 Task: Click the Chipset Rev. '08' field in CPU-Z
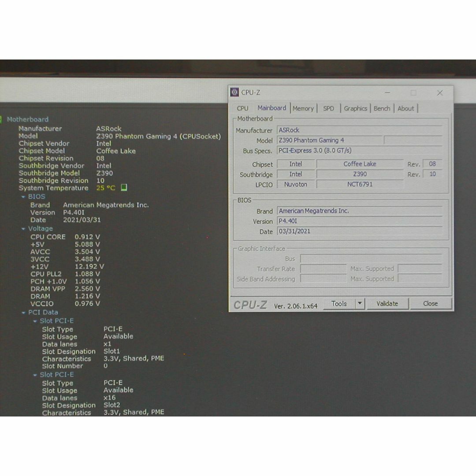(432, 164)
